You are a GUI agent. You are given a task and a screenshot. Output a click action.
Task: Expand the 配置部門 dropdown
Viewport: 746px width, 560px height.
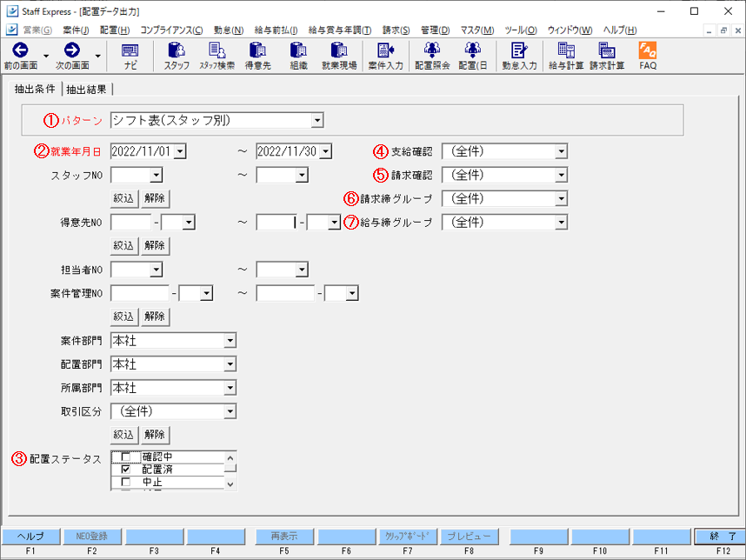pyautogui.click(x=230, y=364)
